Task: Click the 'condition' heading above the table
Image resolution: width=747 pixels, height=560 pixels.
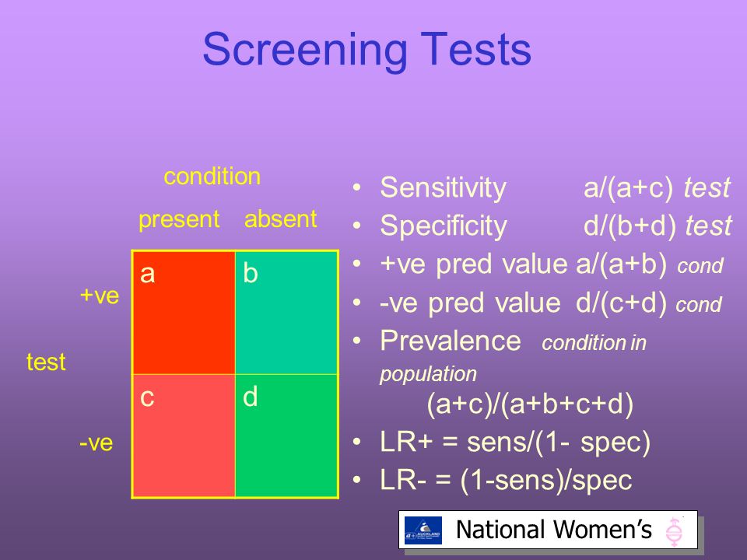Action: point(212,177)
